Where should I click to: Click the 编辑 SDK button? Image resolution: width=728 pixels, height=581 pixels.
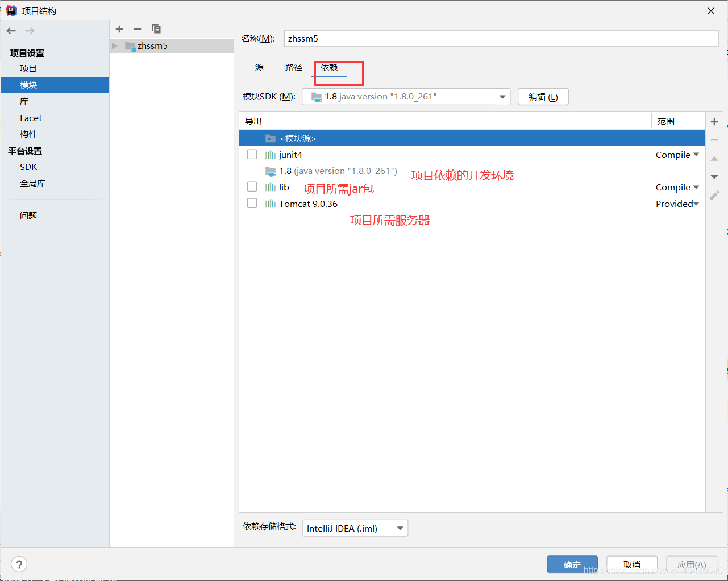[543, 97]
